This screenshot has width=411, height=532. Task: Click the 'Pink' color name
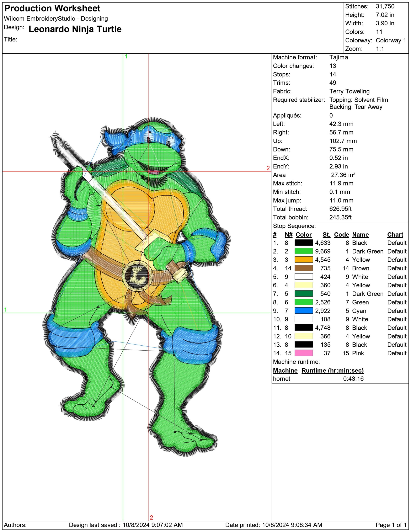pos(358,353)
